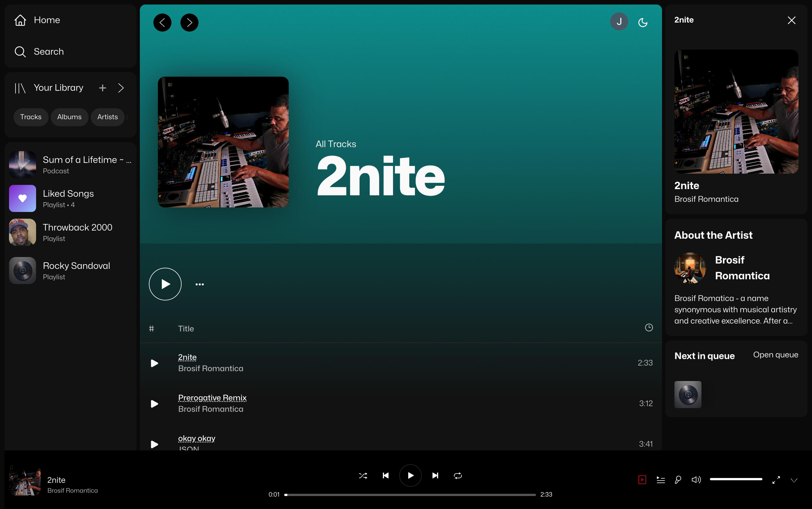This screenshot has height=509, width=812.
Task: Open Throwback 2000 playlist
Action: point(70,232)
